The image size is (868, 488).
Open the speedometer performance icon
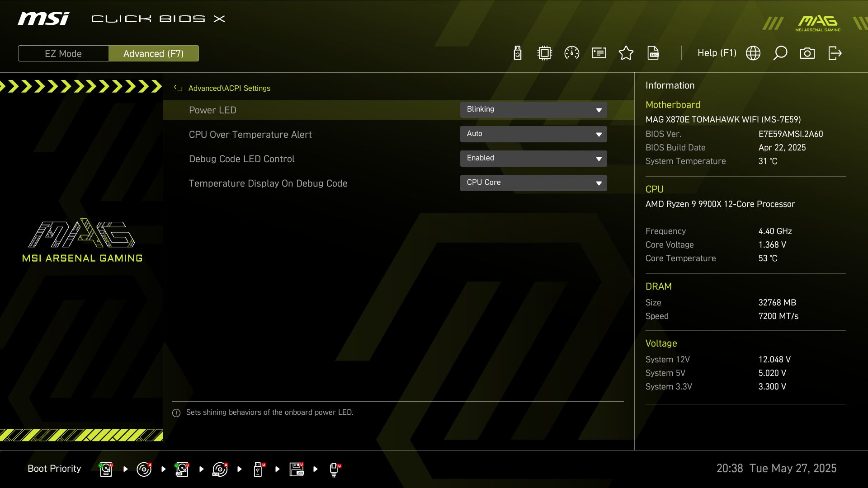[x=572, y=53]
